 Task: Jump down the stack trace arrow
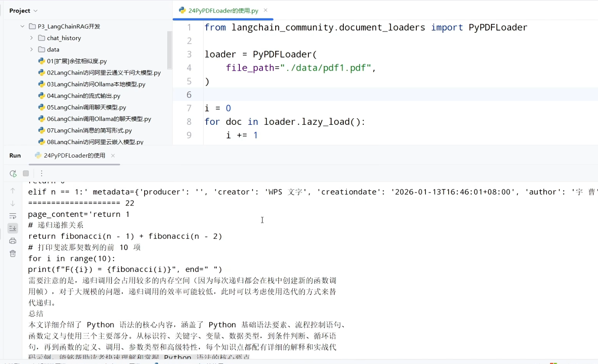[13, 203]
